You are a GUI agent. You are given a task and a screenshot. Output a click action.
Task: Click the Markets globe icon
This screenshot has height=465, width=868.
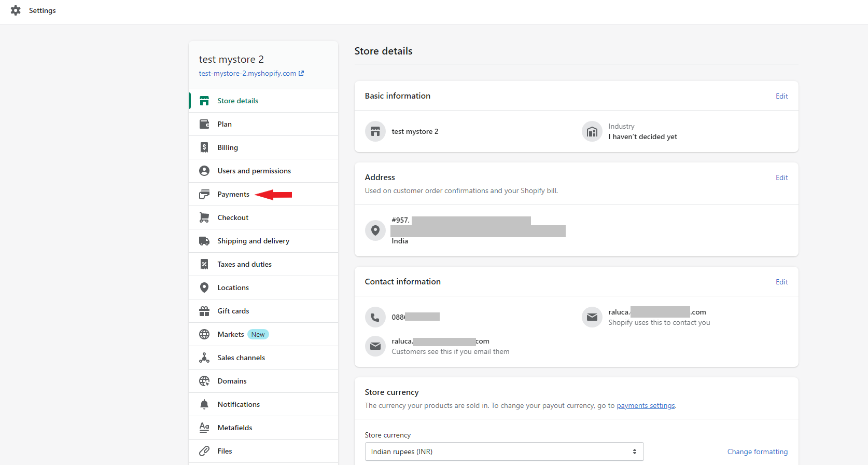(x=204, y=334)
